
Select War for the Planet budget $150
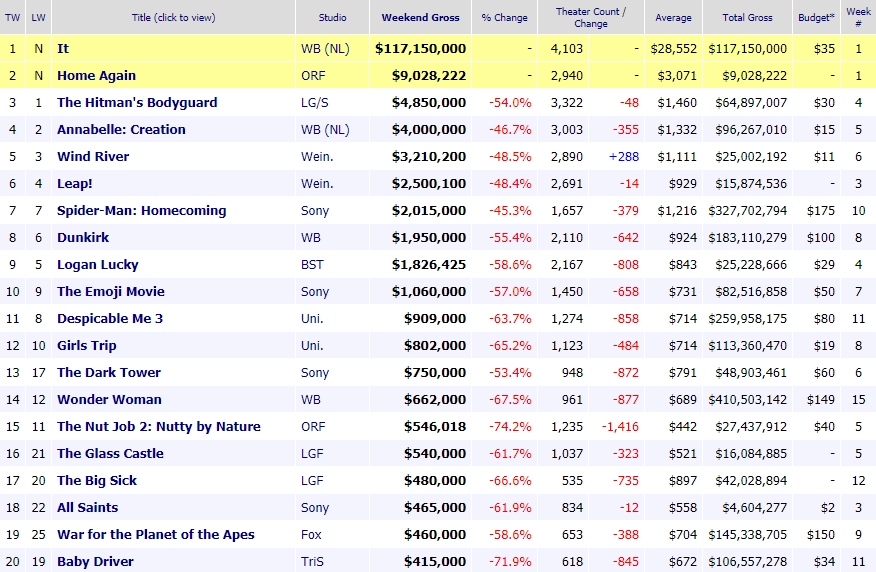coord(821,535)
